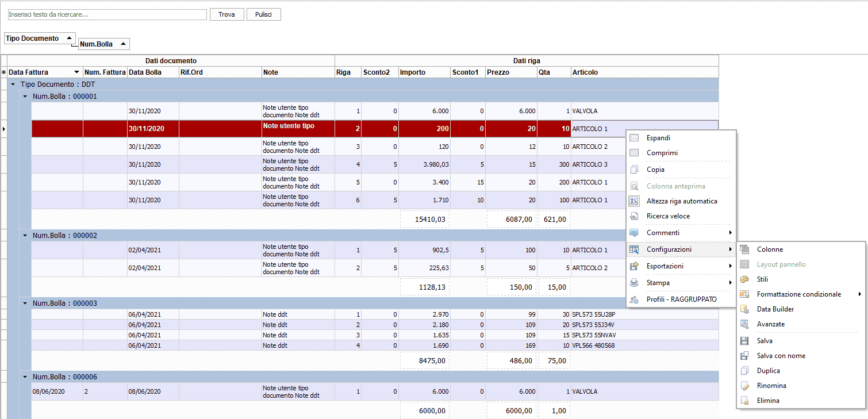Click the Trova button

[x=226, y=14]
